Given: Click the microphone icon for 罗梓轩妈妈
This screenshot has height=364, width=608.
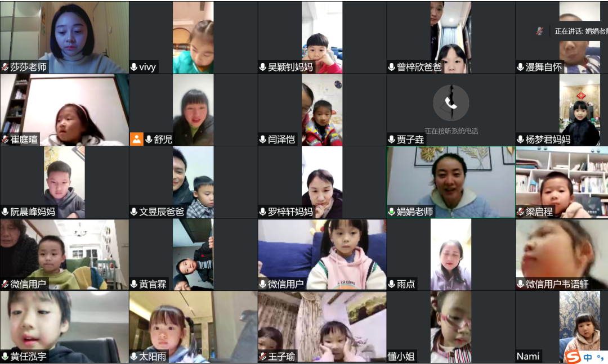Looking at the screenshot, I should 262,212.
